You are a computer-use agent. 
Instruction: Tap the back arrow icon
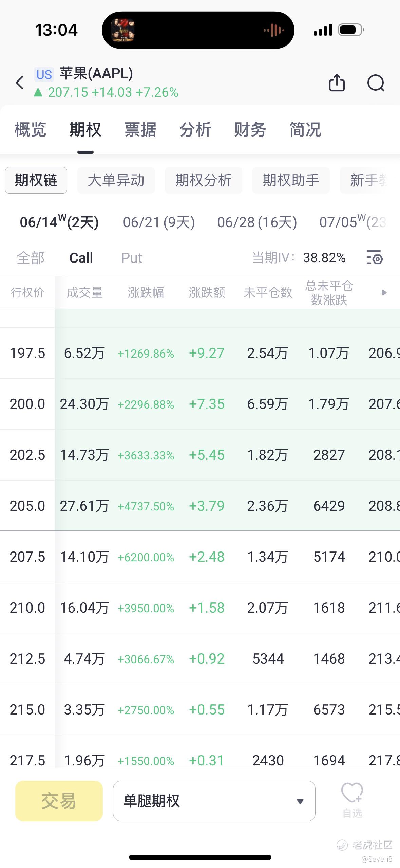20,83
